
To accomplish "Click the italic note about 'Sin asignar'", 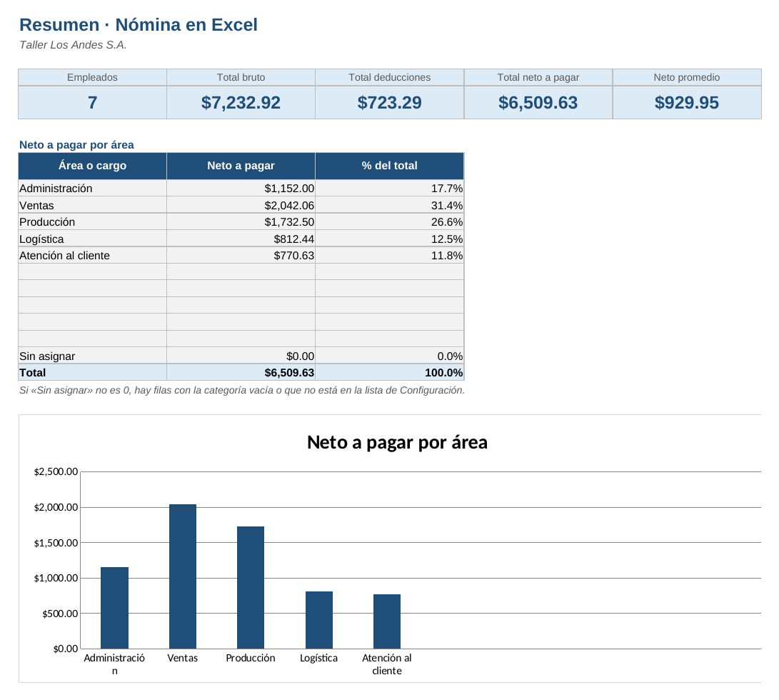I will tap(242, 390).
